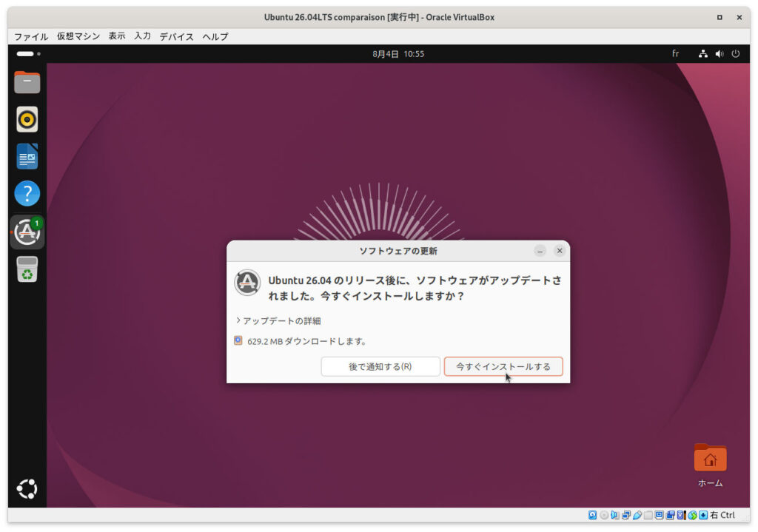
Task: Open the 入力 menu
Action: (143, 36)
